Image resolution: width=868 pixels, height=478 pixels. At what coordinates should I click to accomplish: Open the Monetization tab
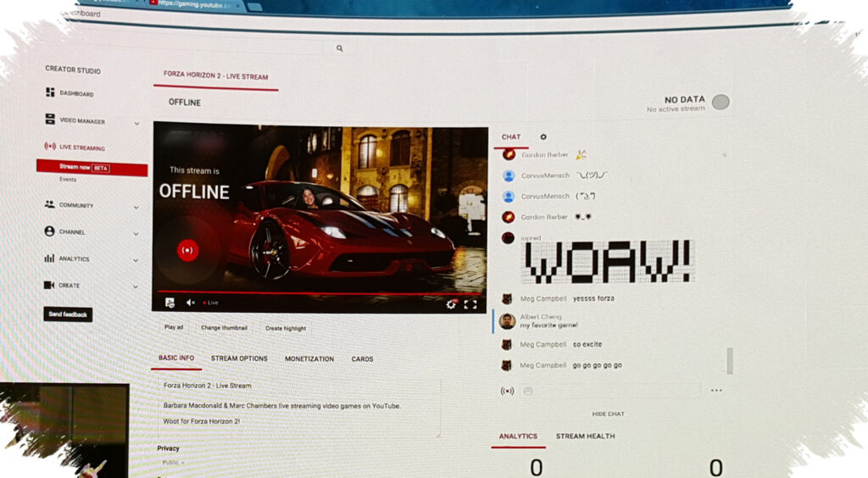(x=309, y=359)
